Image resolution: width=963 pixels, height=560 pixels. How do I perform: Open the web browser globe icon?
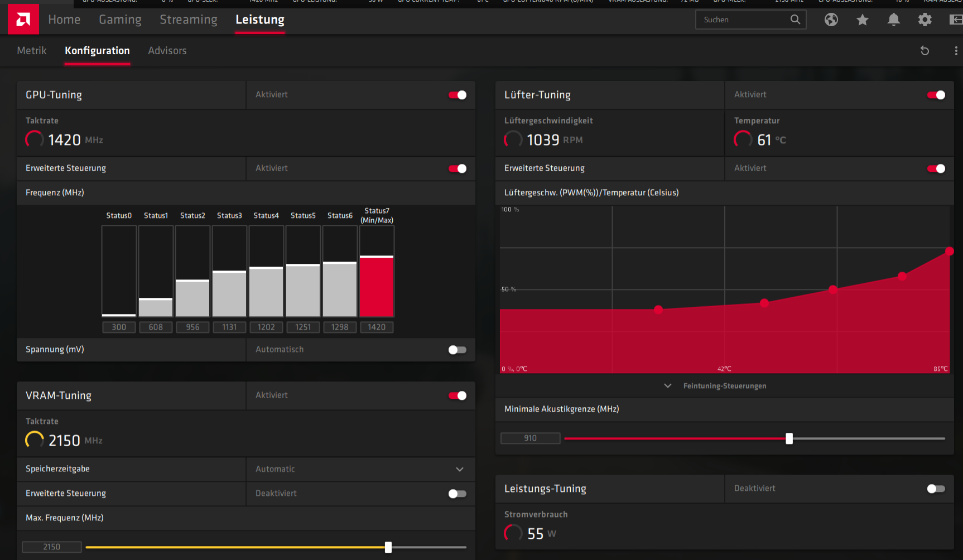831,20
